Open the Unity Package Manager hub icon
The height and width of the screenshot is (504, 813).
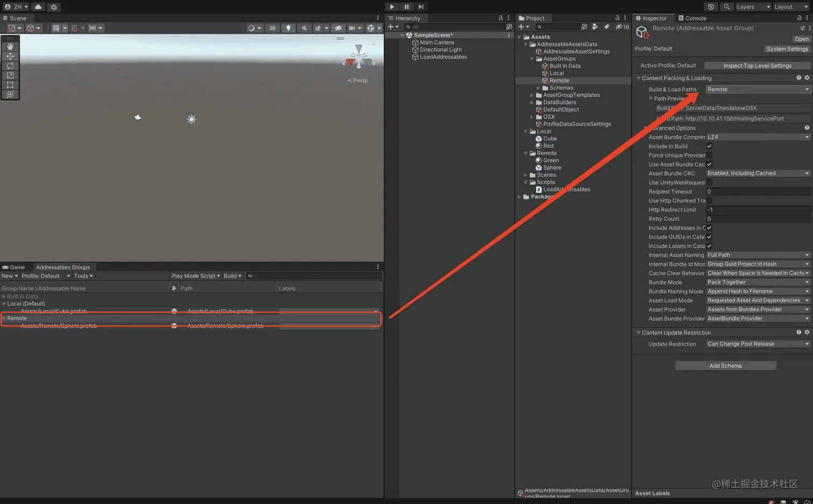coord(54,7)
